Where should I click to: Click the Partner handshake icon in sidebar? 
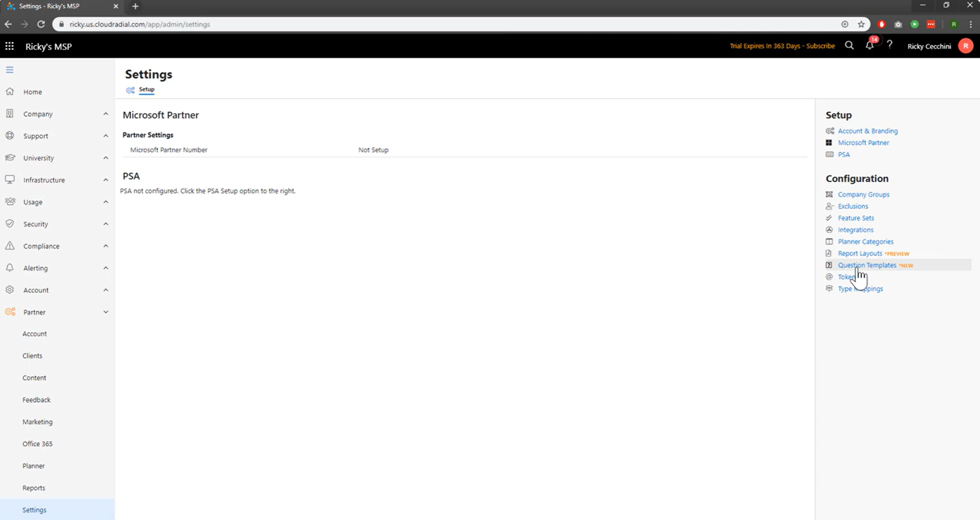[10, 312]
